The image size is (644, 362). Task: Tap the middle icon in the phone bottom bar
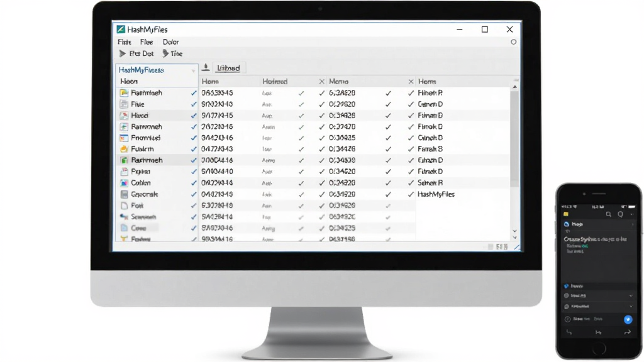pyautogui.click(x=599, y=332)
